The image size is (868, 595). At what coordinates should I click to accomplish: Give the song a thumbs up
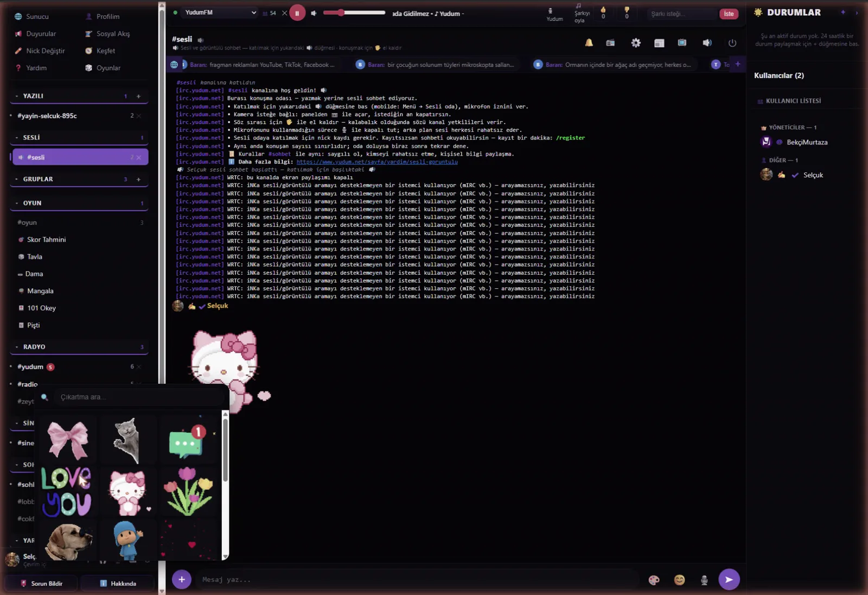[x=603, y=12]
